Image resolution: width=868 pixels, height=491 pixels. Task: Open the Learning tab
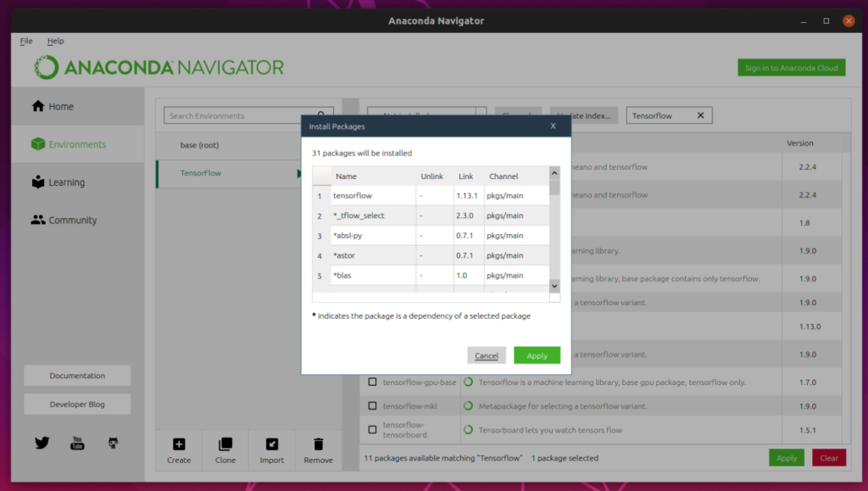point(77,182)
